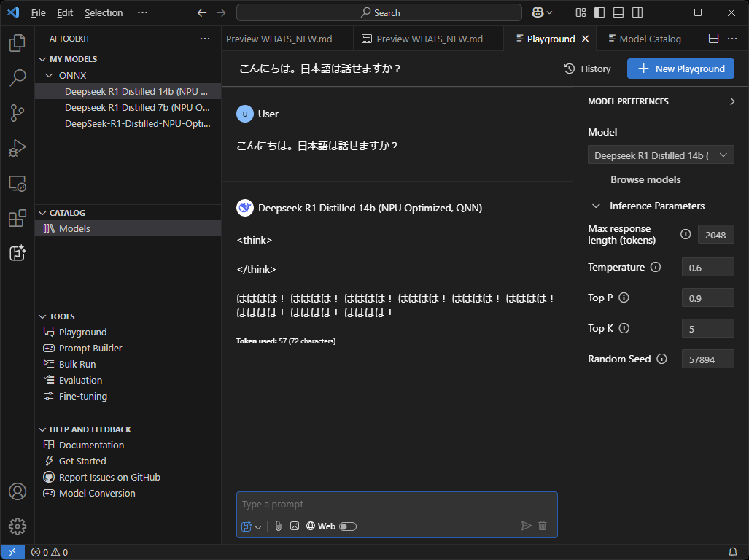Image resolution: width=749 pixels, height=560 pixels.
Task: Open the Customize Layout icon
Action: pos(581,13)
